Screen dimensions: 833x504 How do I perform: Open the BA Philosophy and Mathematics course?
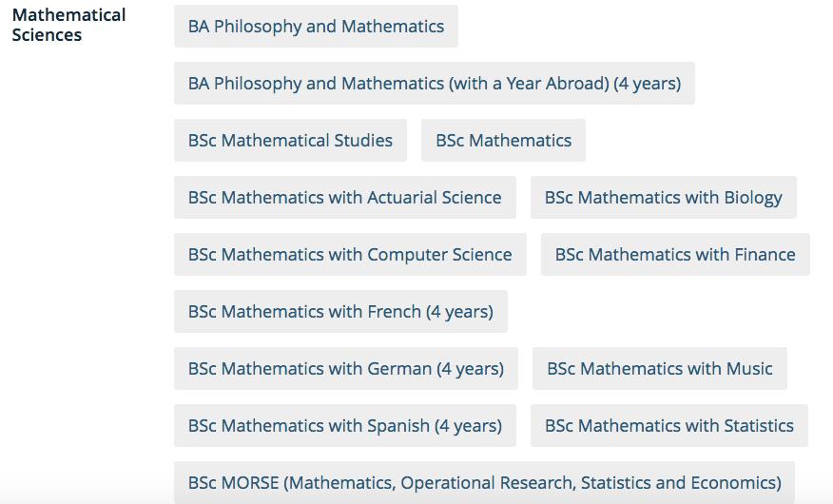click(316, 27)
